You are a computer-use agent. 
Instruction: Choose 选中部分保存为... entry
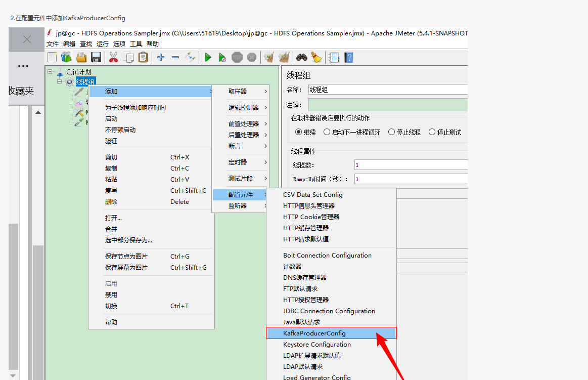pyautogui.click(x=152, y=240)
